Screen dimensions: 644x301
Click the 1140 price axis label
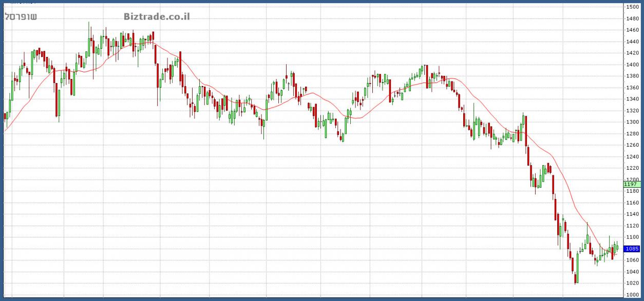click(x=632, y=214)
